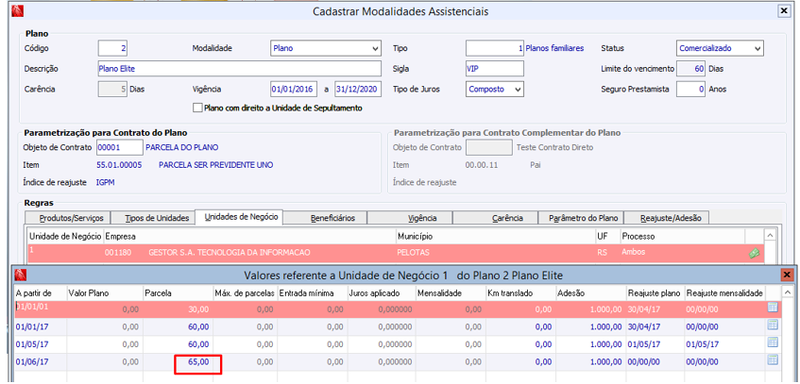Select Reajuste mensalidade cell 01/05/17
The width and height of the screenshot is (800, 384).
pyautogui.click(x=724, y=344)
